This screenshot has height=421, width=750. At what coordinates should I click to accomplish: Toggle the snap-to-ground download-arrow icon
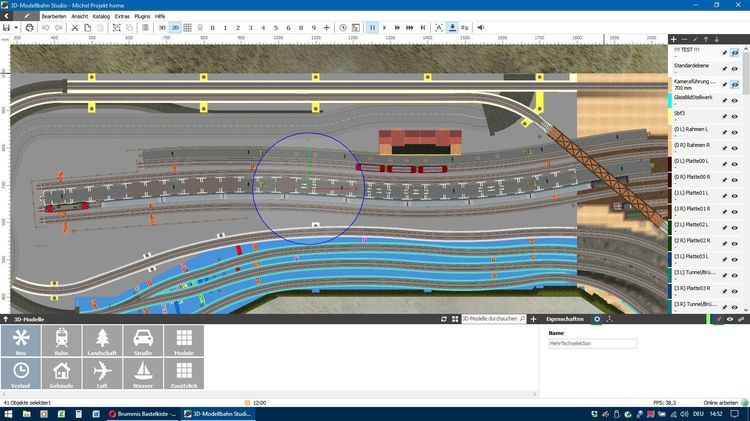pyautogui.click(x=452, y=28)
